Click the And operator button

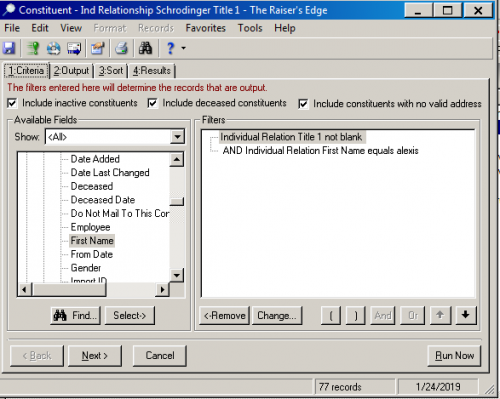pyautogui.click(x=383, y=315)
